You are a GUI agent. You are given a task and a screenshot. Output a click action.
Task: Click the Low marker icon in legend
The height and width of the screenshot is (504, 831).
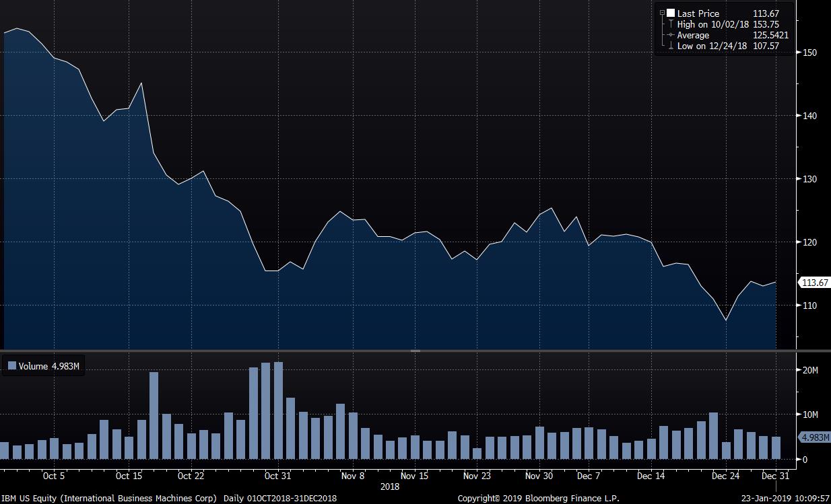pos(671,46)
